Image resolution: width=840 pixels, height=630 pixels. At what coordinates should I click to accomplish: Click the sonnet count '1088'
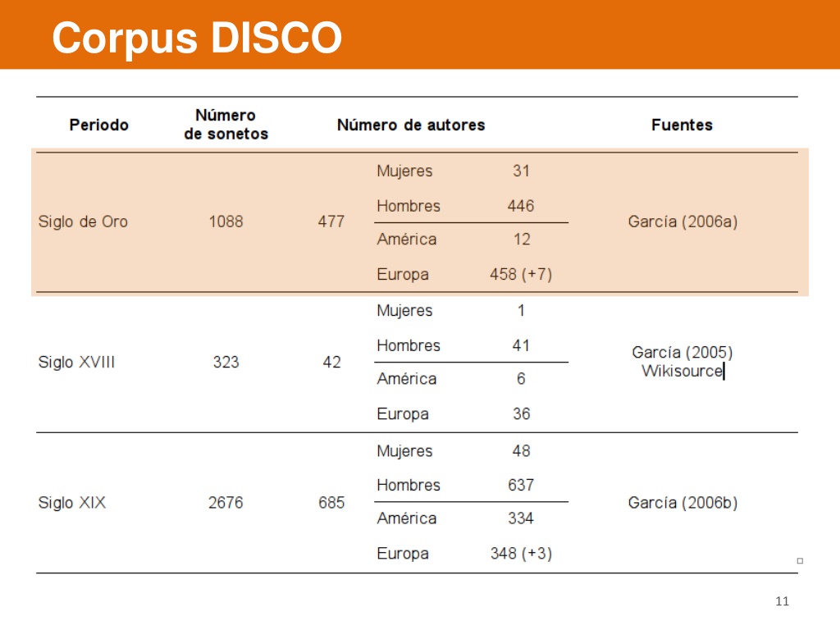click(226, 221)
